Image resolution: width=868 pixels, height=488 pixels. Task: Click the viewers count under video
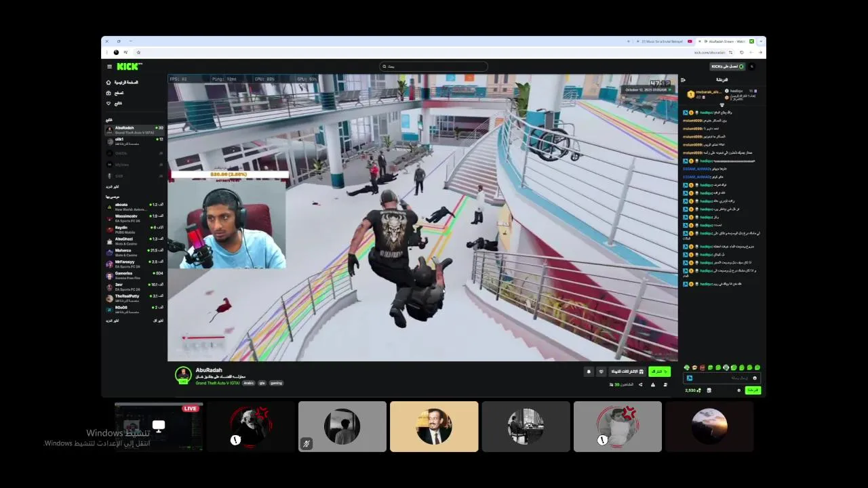[x=621, y=385]
